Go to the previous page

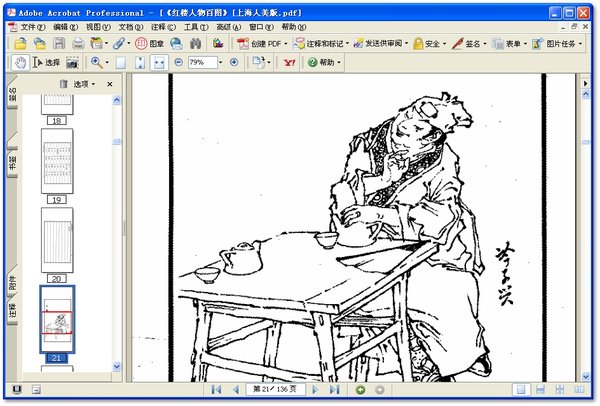236,390
